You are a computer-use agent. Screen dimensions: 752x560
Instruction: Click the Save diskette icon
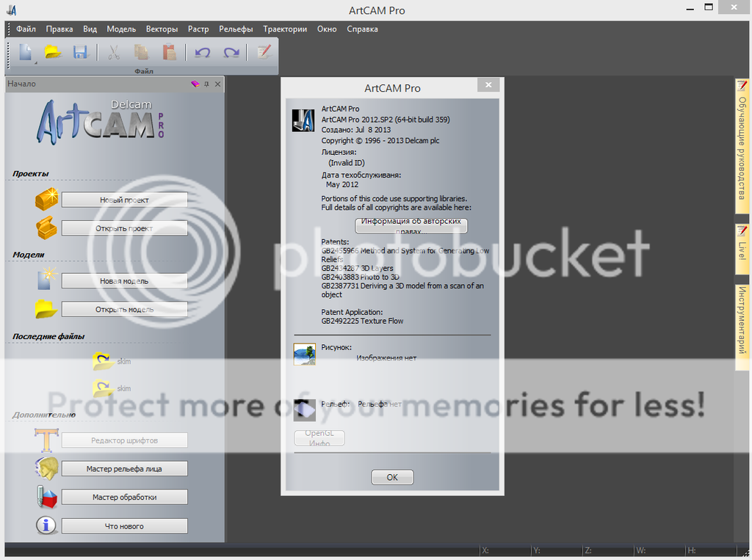tap(79, 52)
